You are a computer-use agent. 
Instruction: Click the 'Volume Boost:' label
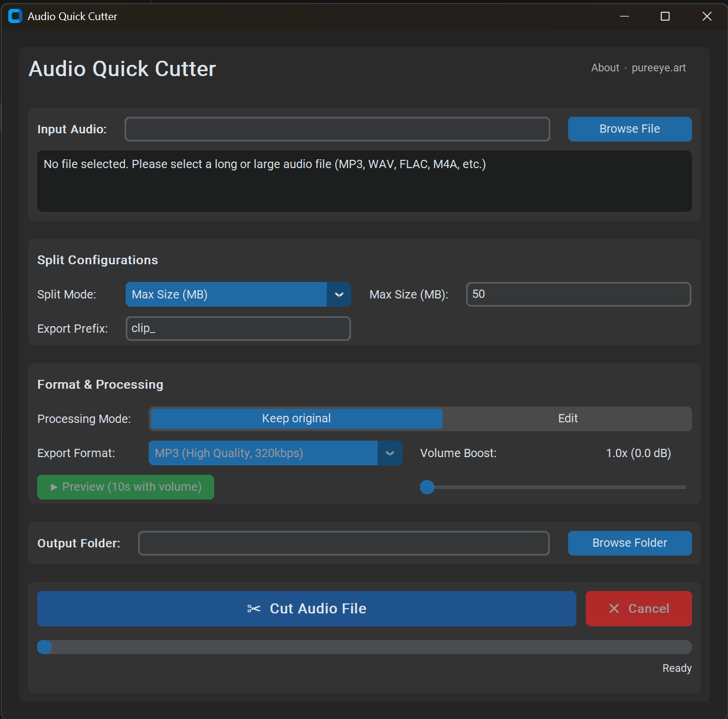click(x=458, y=453)
